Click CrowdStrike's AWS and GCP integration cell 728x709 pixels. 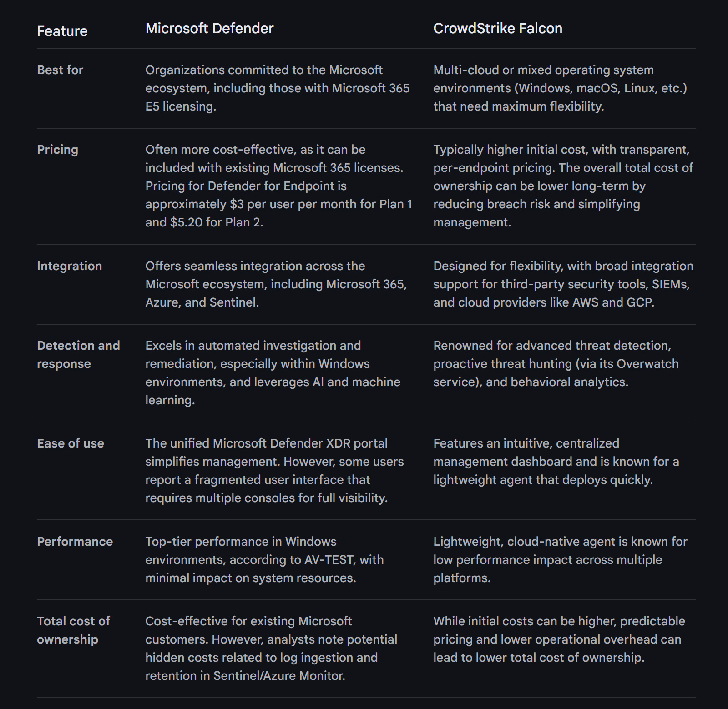[563, 284]
